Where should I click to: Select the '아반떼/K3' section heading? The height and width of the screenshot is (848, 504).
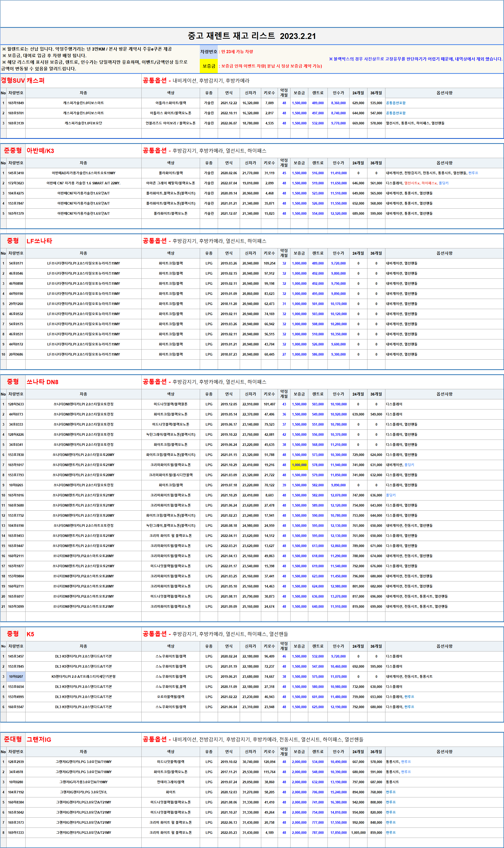pyautogui.click(x=40, y=151)
